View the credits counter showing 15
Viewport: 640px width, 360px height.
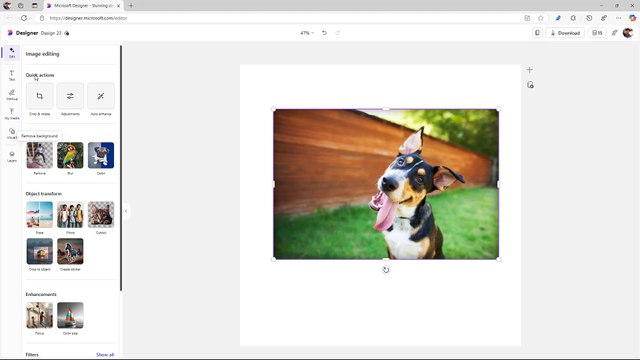point(597,33)
